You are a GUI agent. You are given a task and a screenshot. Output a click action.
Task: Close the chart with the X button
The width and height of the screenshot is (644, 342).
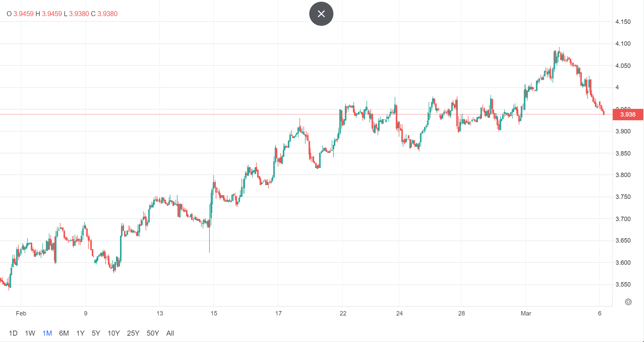click(321, 14)
